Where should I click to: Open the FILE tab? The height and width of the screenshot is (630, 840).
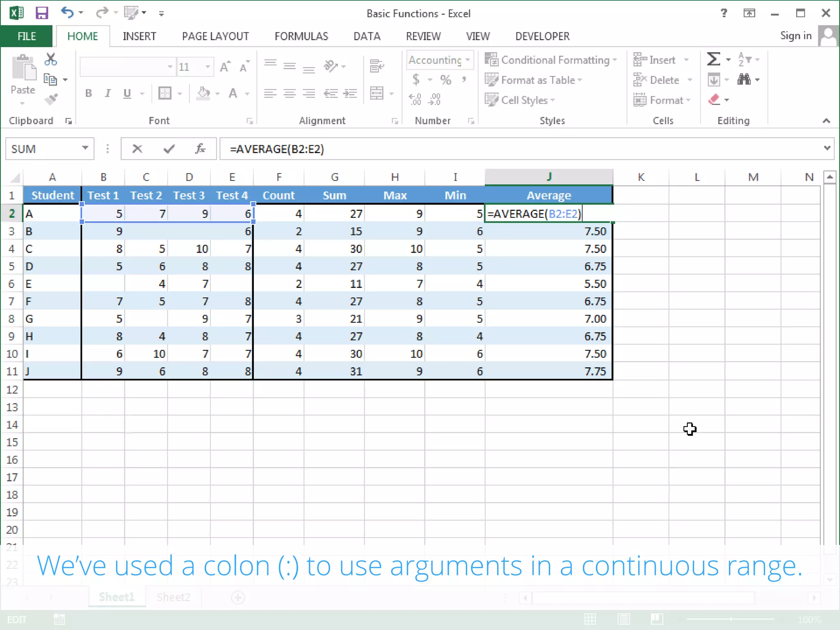coord(26,36)
